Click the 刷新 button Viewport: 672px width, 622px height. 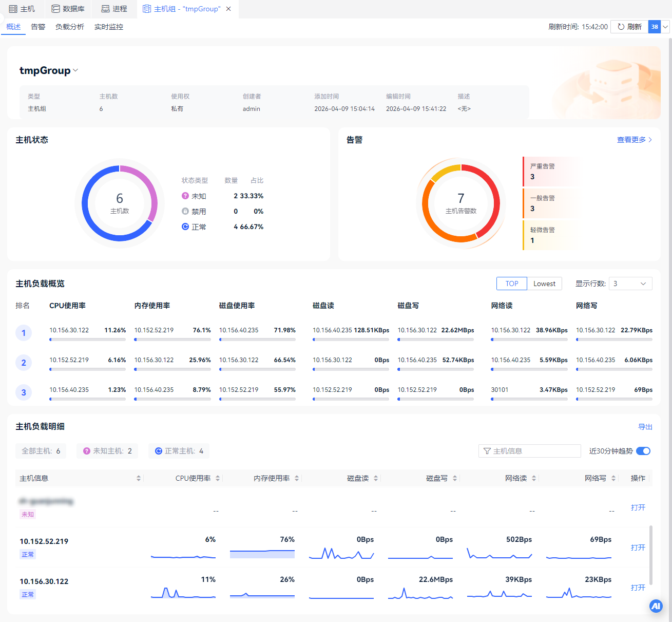pos(629,27)
